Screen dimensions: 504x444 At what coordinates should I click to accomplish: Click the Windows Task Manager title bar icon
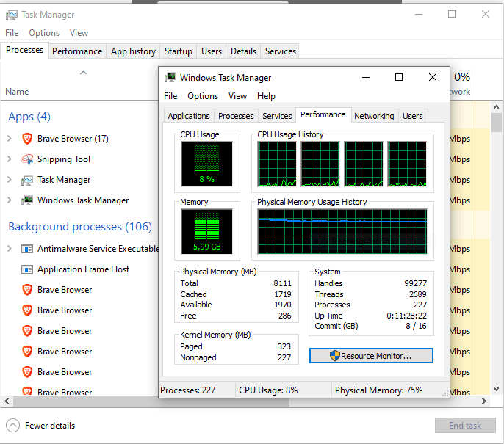click(x=170, y=77)
